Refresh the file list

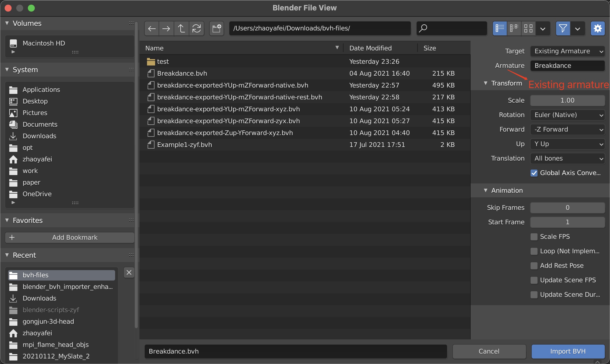coord(197,28)
